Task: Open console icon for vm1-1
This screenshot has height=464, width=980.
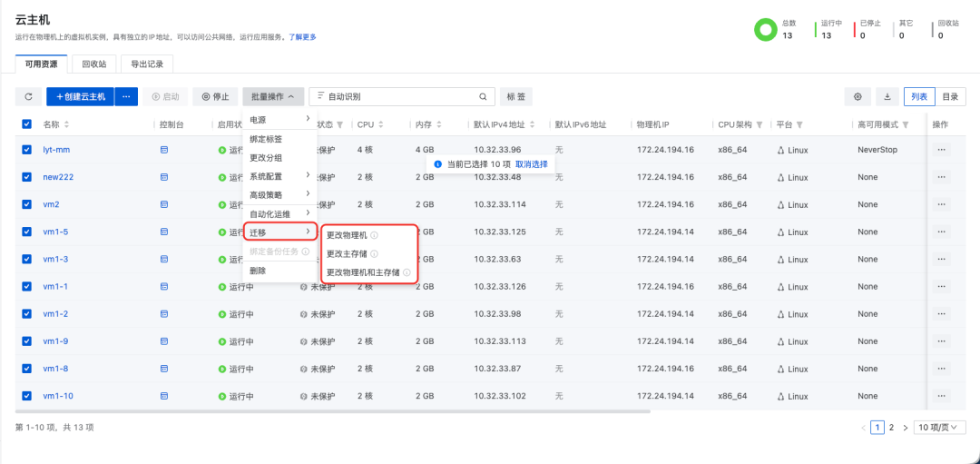Action: coord(163,286)
